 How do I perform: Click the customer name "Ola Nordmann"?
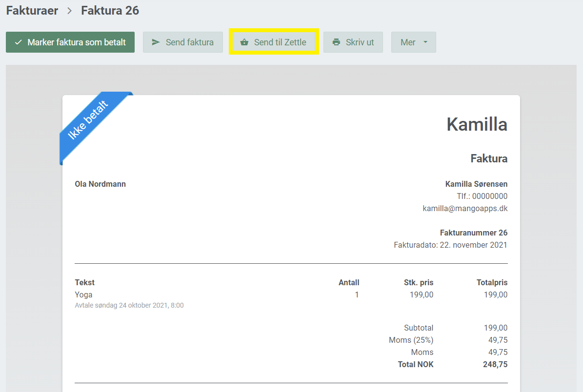click(x=100, y=184)
